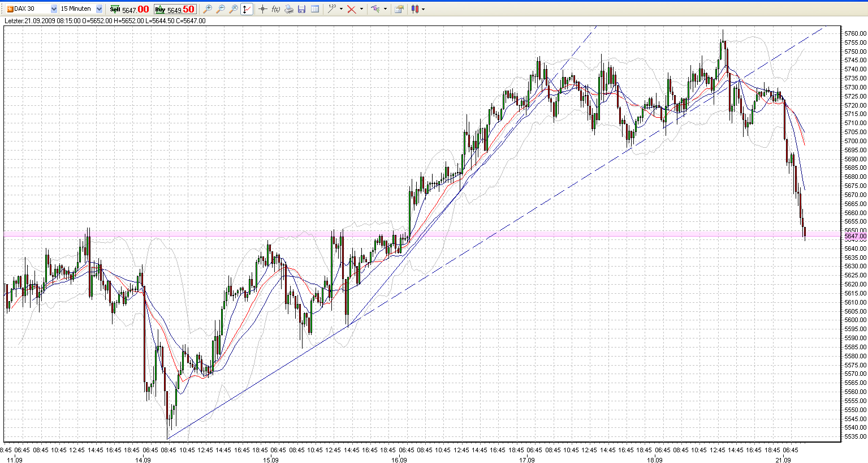Reset zoom with the magnifier-x icon

tap(234, 9)
